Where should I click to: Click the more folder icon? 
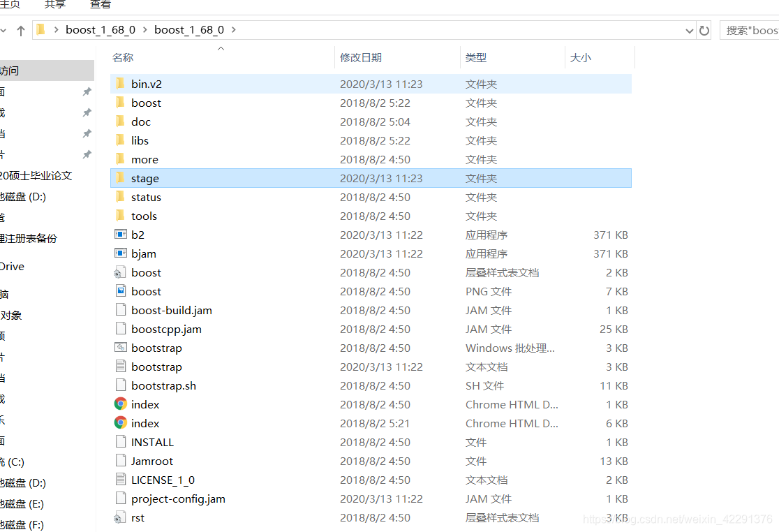coord(120,159)
